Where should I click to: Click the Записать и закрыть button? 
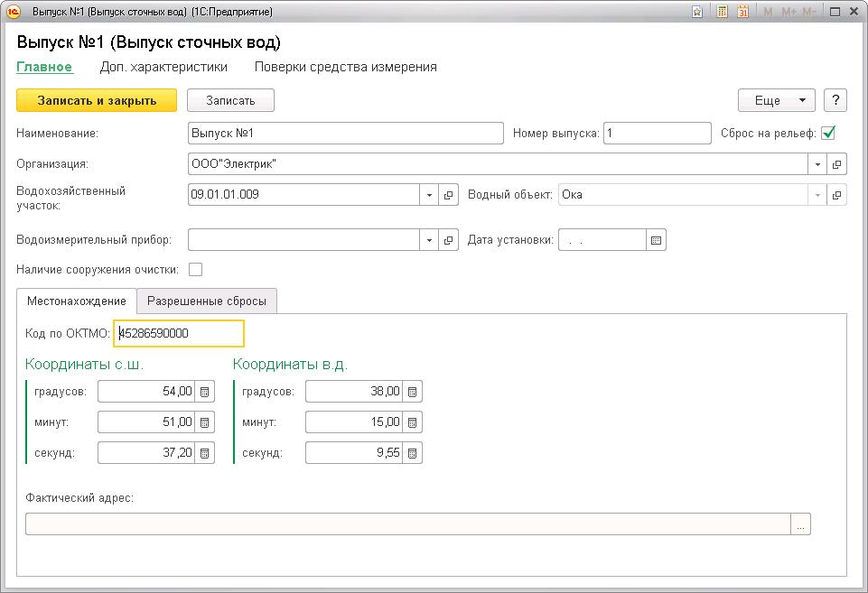(97, 101)
